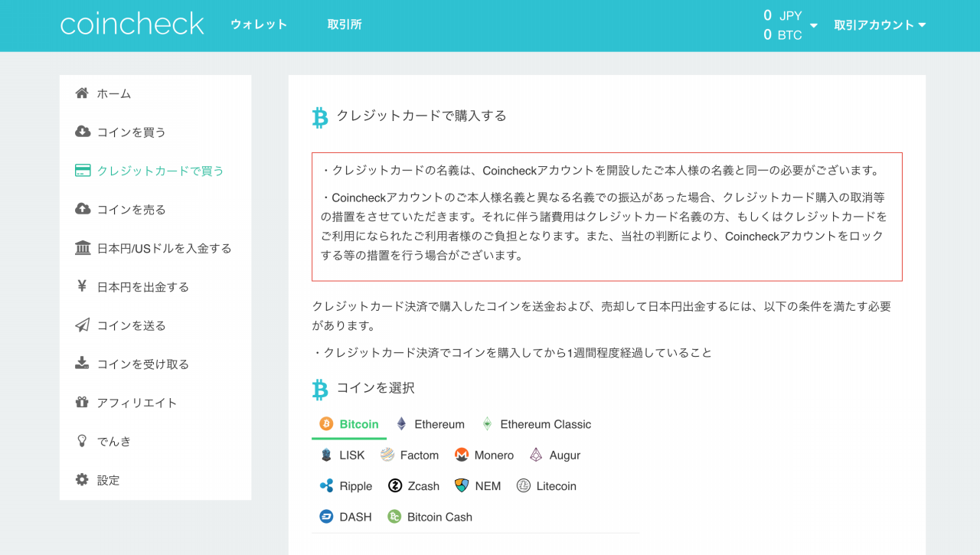Viewport: 980px width, 555px height.
Task: Click the gear icon beside 設定
Action: click(x=82, y=480)
